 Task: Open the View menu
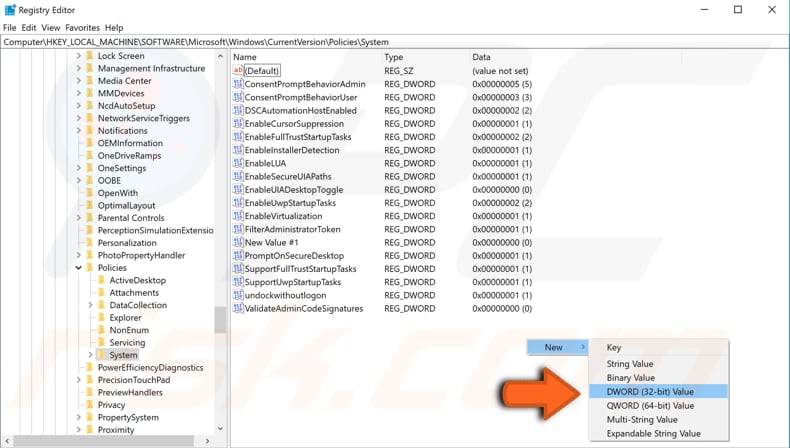(51, 28)
